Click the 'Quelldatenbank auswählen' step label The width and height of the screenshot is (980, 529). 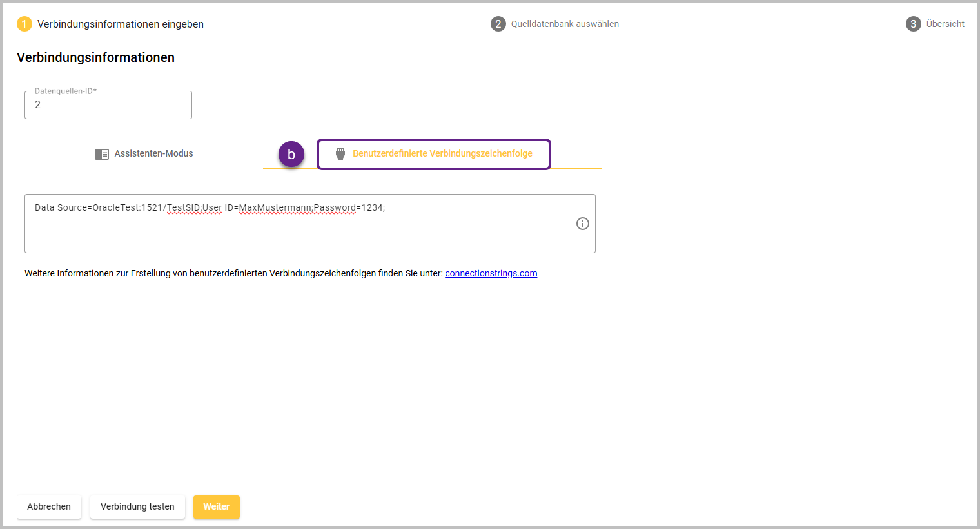pyautogui.click(x=565, y=24)
